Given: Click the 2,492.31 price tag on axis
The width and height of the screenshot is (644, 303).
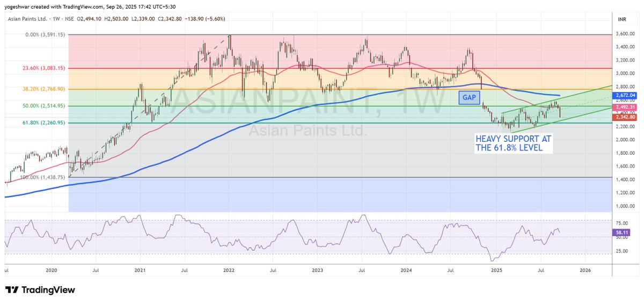Looking at the screenshot, I should [x=626, y=106].
